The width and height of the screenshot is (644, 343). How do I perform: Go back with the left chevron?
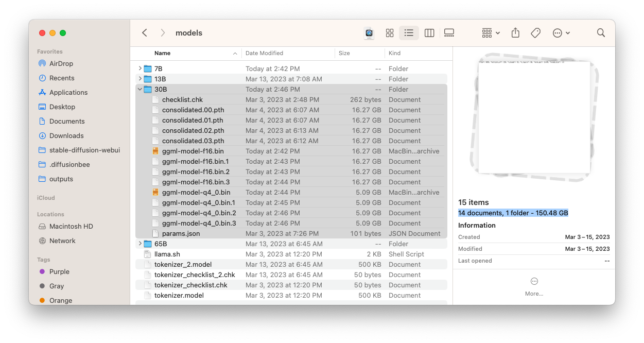tap(145, 33)
